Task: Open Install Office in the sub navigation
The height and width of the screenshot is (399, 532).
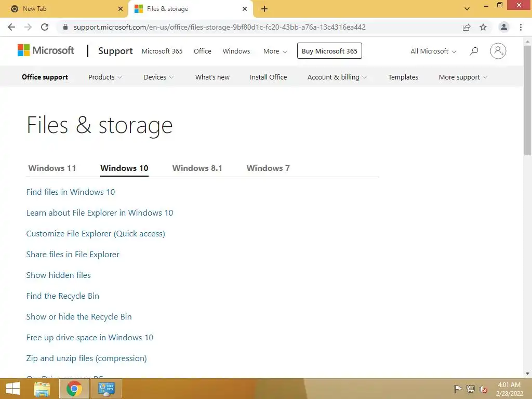Action: pos(269,77)
